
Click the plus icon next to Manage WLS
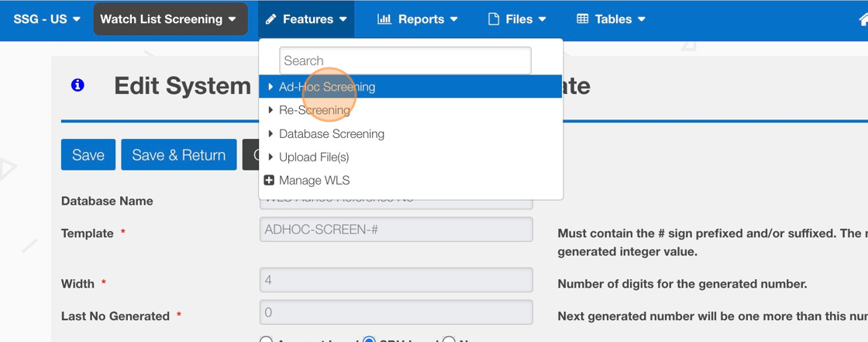point(269,180)
